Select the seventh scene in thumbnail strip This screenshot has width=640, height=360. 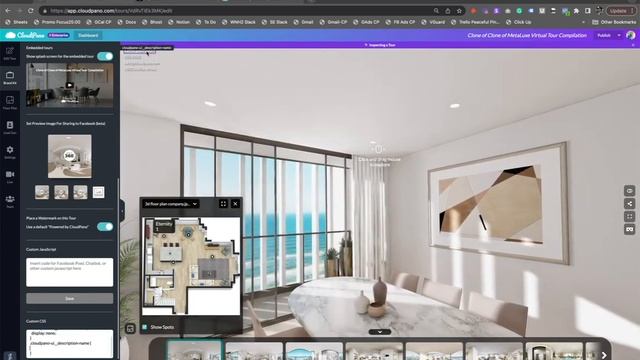pyautogui.click(x=554, y=351)
